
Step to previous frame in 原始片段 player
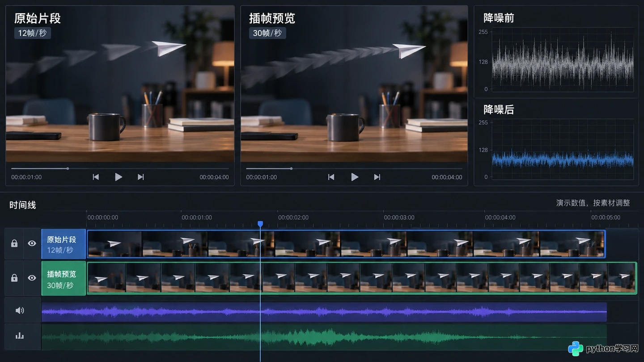tap(96, 177)
